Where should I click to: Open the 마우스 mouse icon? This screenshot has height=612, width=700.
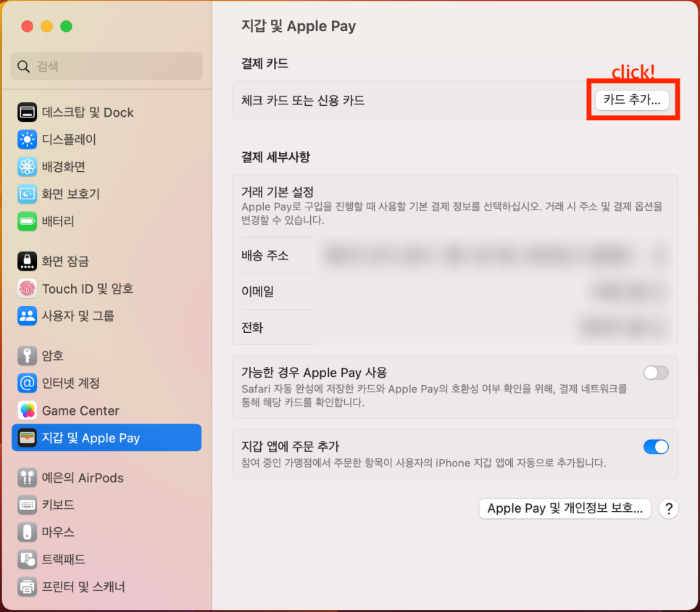[x=27, y=532]
